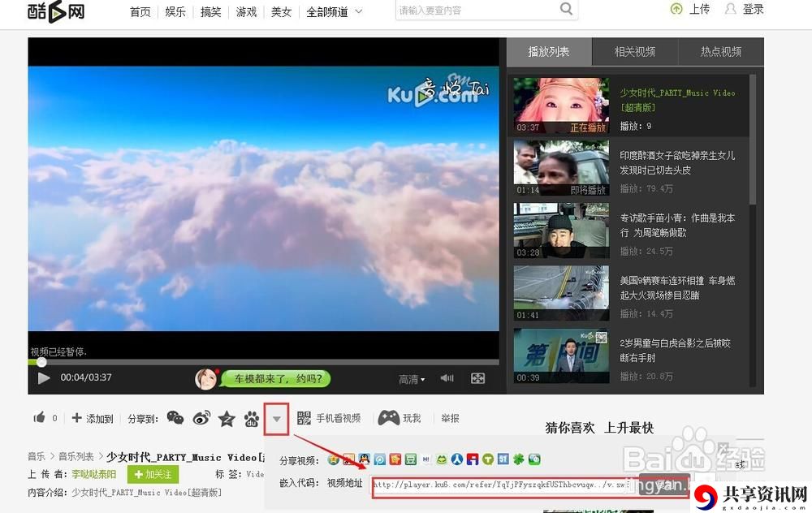Expand more share options arrow

point(277,418)
